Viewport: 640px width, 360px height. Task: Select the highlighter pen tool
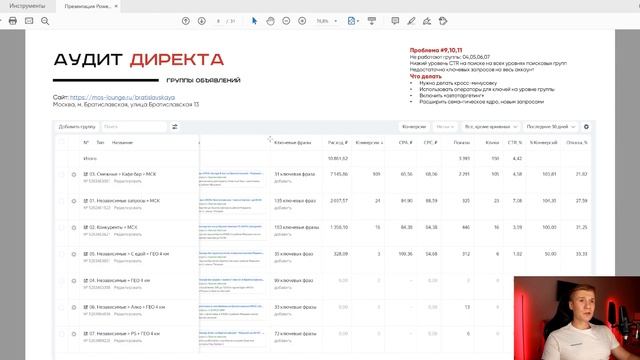tap(411, 21)
